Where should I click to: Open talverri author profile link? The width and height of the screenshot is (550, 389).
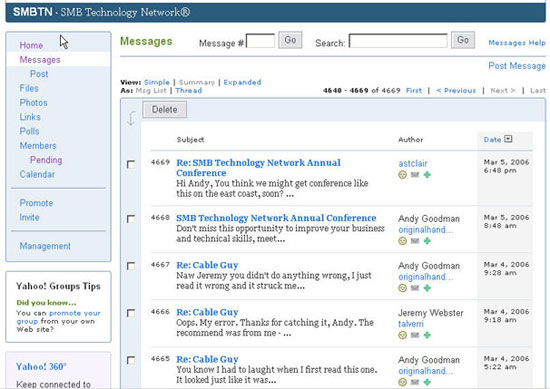pos(411,324)
